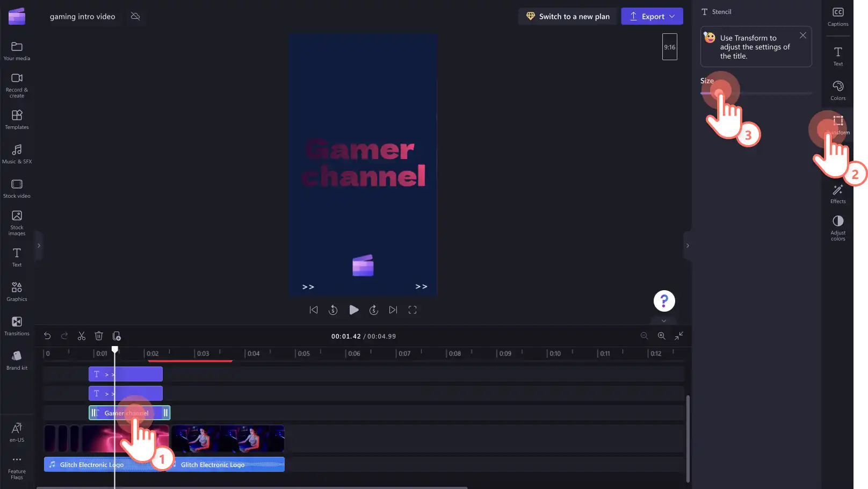
Task: Delete selected clip with trash icon
Action: [x=99, y=336]
